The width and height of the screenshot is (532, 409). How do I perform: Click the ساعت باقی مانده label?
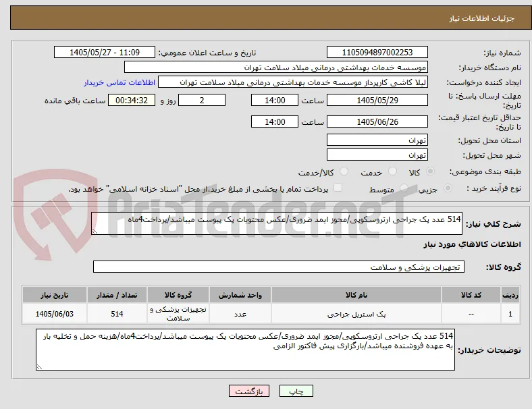coord(75,101)
